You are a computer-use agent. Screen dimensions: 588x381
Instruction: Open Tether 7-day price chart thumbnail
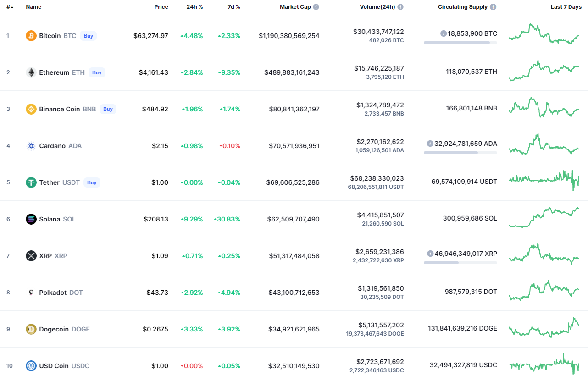(x=544, y=180)
